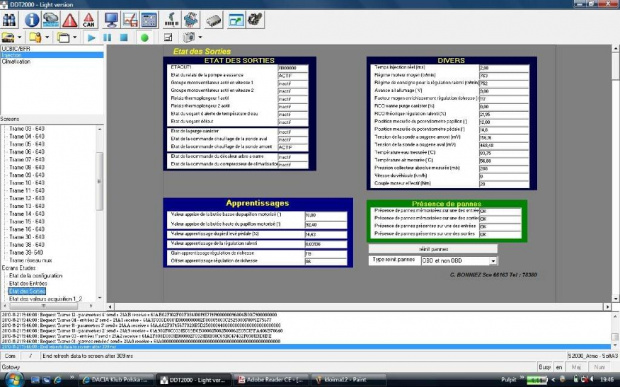Click the CAN warning triangle icon
The image size is (620, 387).
[89, 20]
